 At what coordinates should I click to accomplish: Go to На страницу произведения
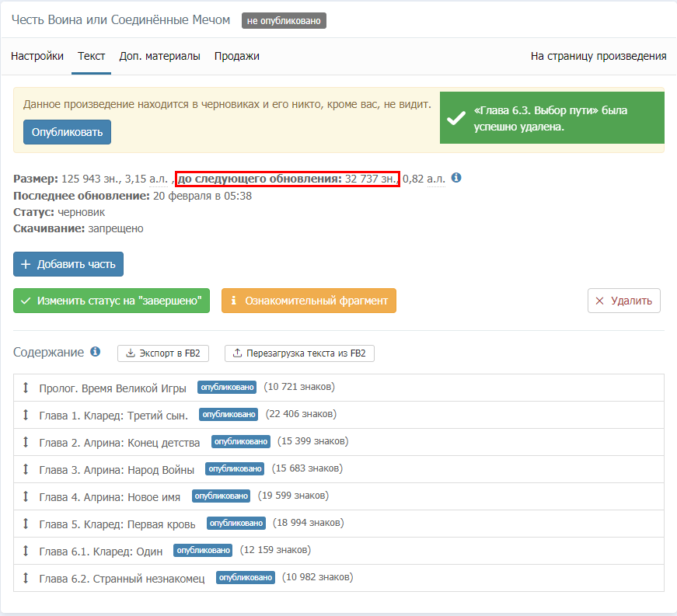coord(598,56)
